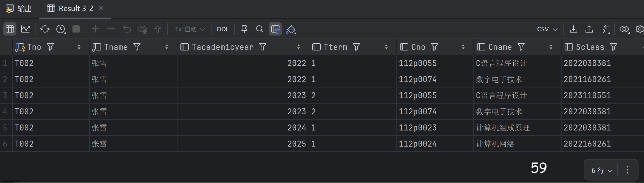Reload the query result data
The image size is (644, 183).
coord(45,29)
